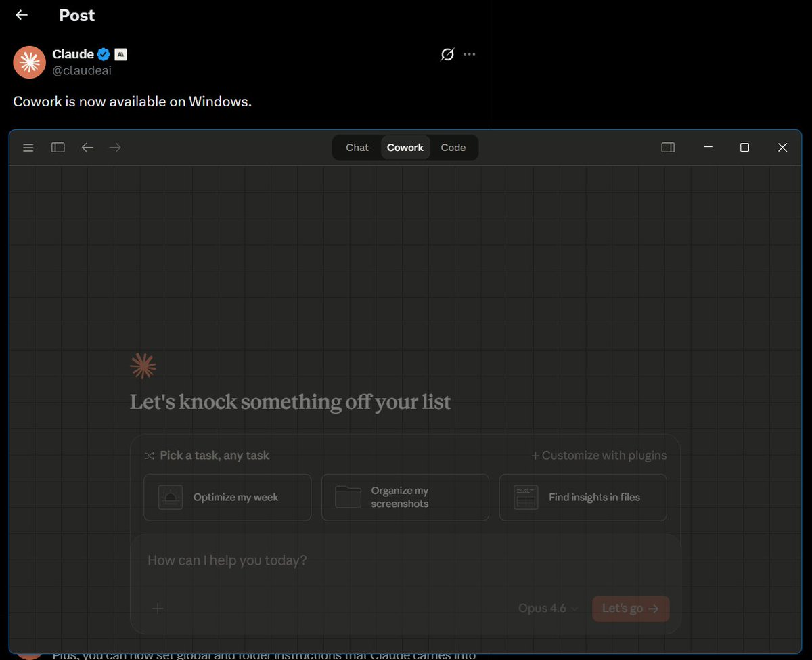Maximize the Claude app window
812x660 pixels.
click(745, 148)
